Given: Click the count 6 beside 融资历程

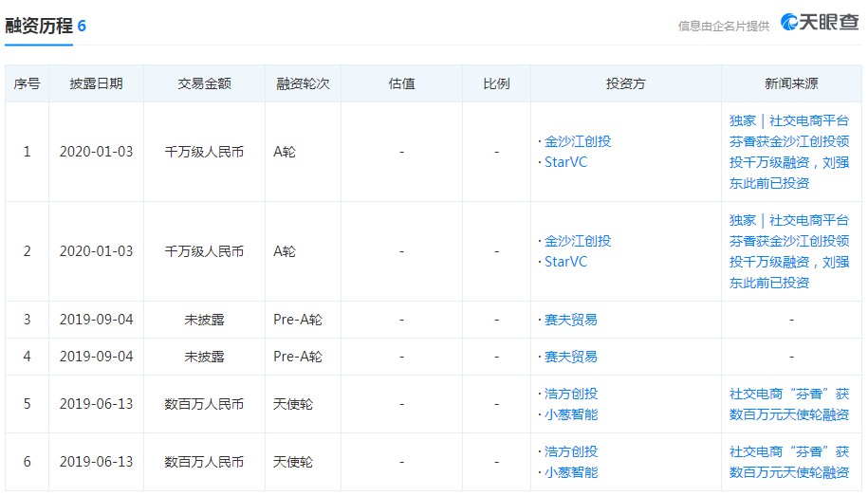Looking at the screenshot, I should [x=82, y=26].
